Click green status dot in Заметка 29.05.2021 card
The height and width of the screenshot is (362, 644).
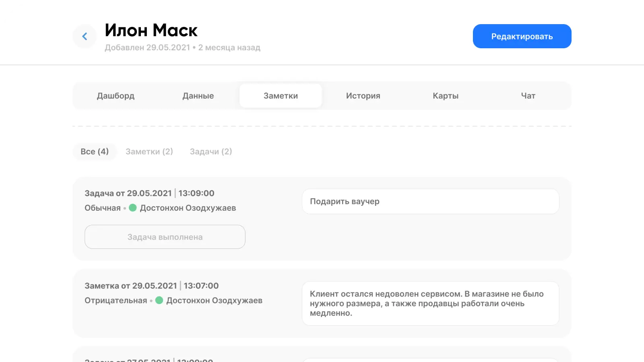[159, 300]
